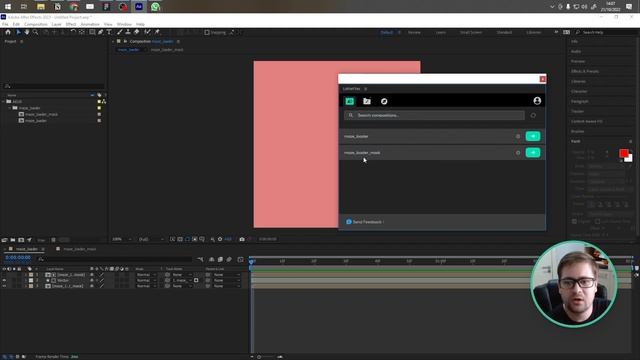Select the Pen tool
640x360 pixels.
point(101,32)
